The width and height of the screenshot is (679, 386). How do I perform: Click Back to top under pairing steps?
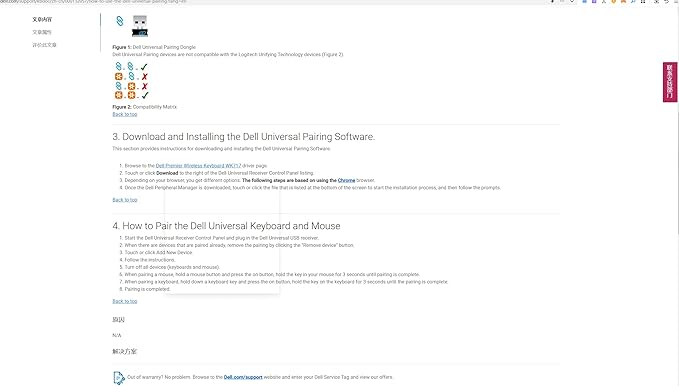(x=125, y=301)
